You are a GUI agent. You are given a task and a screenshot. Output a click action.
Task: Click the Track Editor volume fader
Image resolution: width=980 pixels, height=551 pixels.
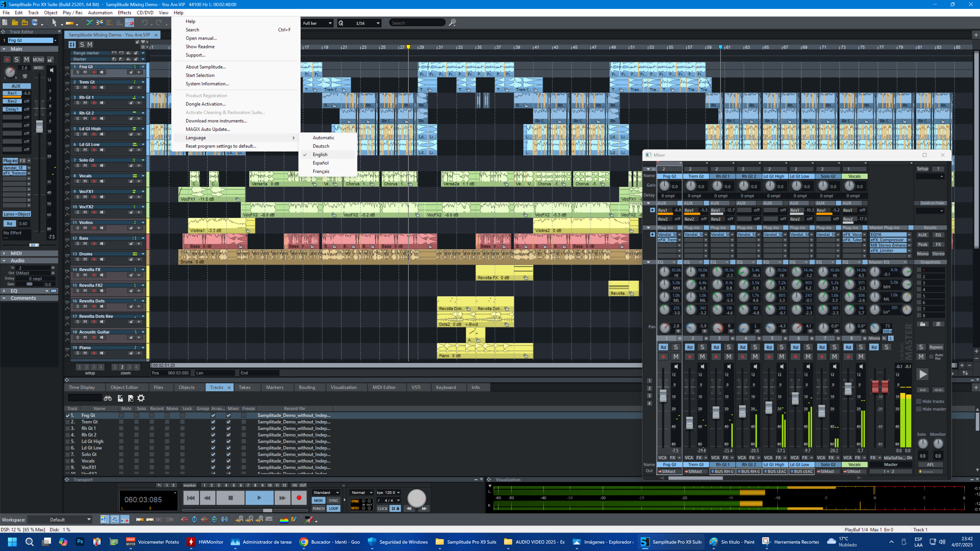39,127
